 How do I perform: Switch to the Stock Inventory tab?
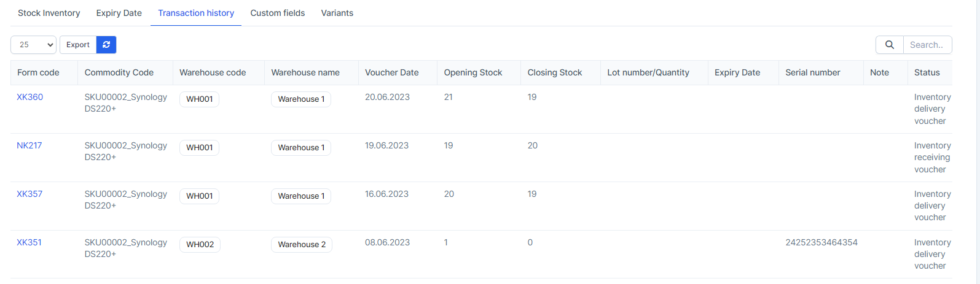click(x=49, y=13)
